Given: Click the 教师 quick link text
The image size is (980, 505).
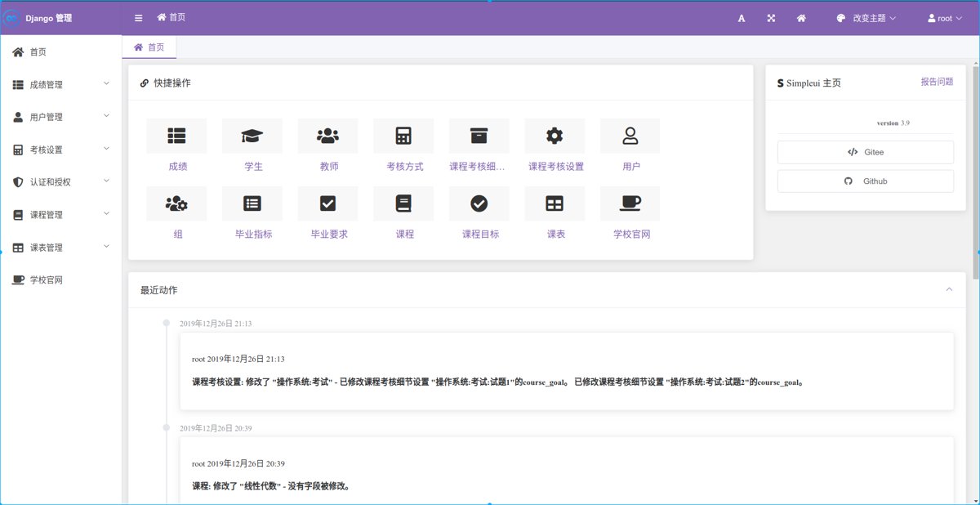Looking at the screenshot, I should 329,167.
